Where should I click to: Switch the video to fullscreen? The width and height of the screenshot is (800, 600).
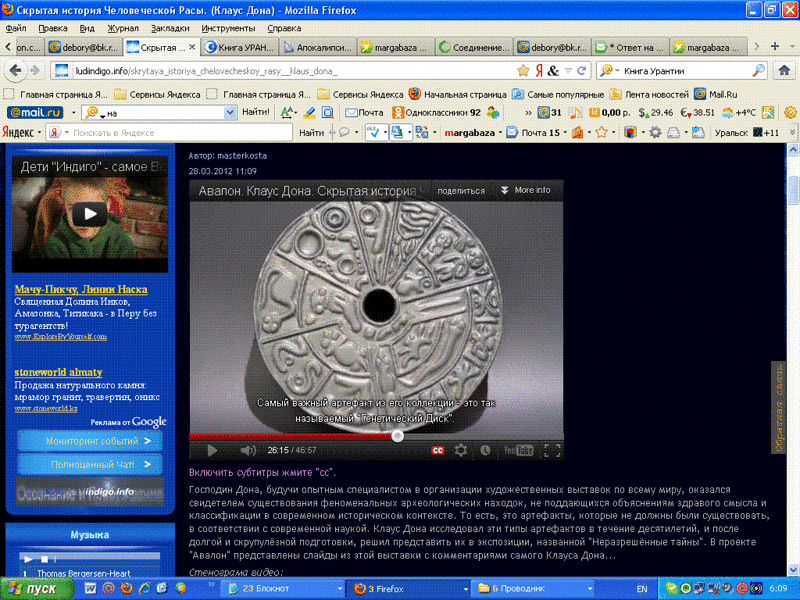point(552,450)
